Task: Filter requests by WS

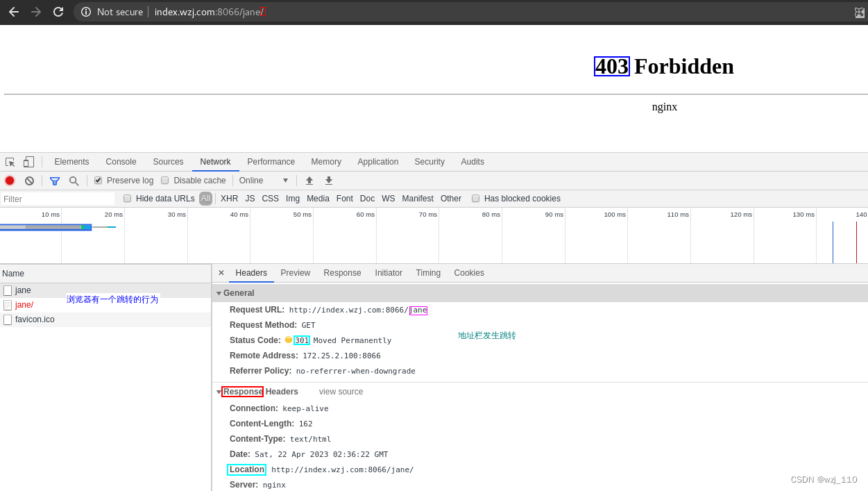Action: pyautogui.click(x=389, y=199)
